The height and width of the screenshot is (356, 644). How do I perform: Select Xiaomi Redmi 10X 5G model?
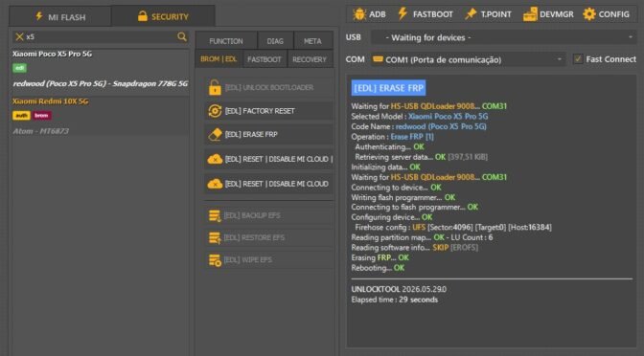click(50, 101)
